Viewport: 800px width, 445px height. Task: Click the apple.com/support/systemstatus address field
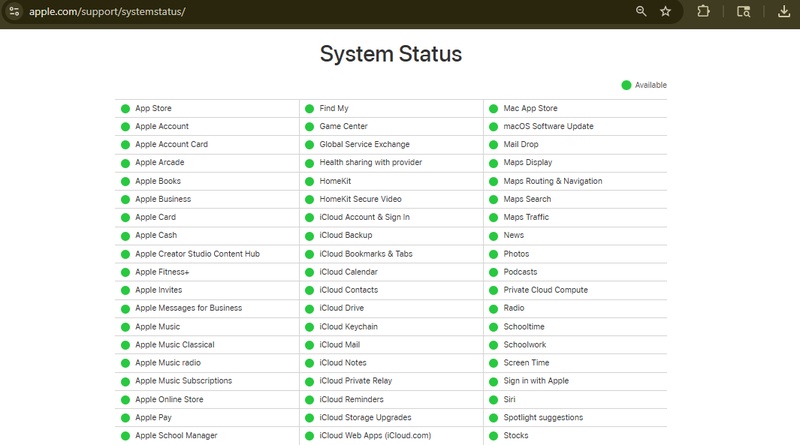pyautogui.click(x=107, y=11)
